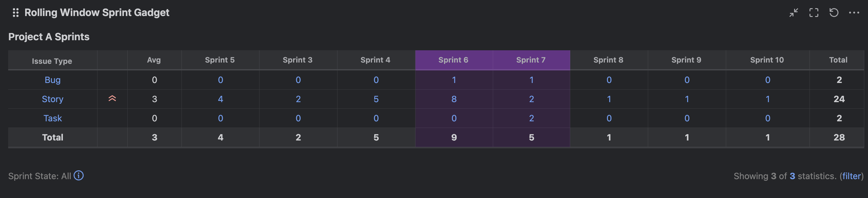Image resolution: width=868 pixels, height=198 pixels.
Task: Open the Story issue type
Action: pos(52,99)
